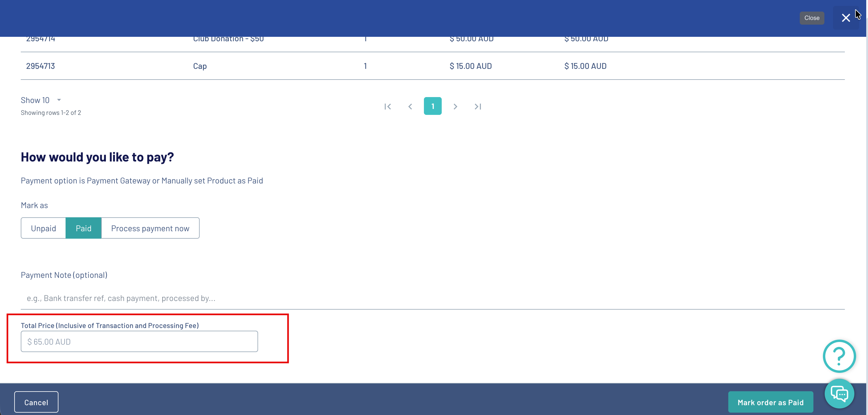The image size is (868, 415).
Task: Click the X close icon
Action: coord(845,18)
